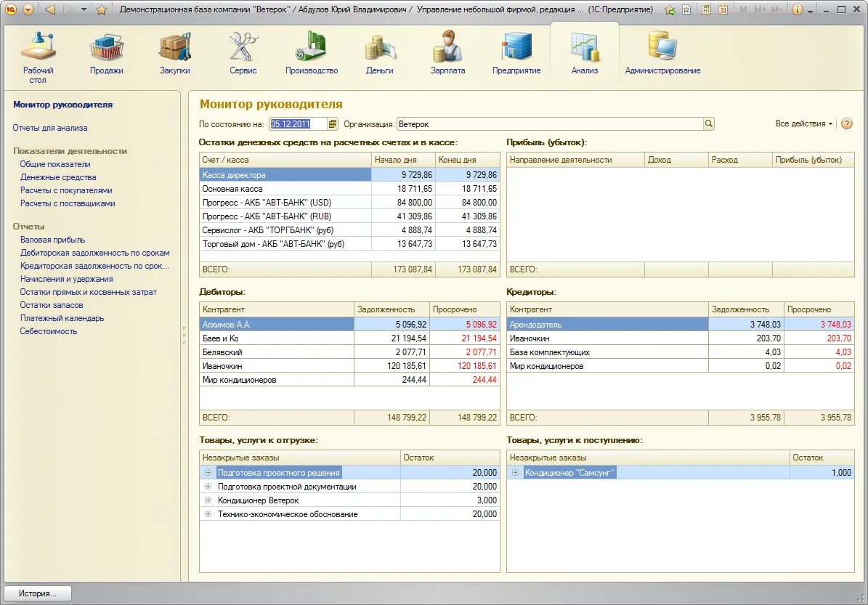Open Расчеты с поставщиками link
868x605 pixels.
tap(68, 203)
